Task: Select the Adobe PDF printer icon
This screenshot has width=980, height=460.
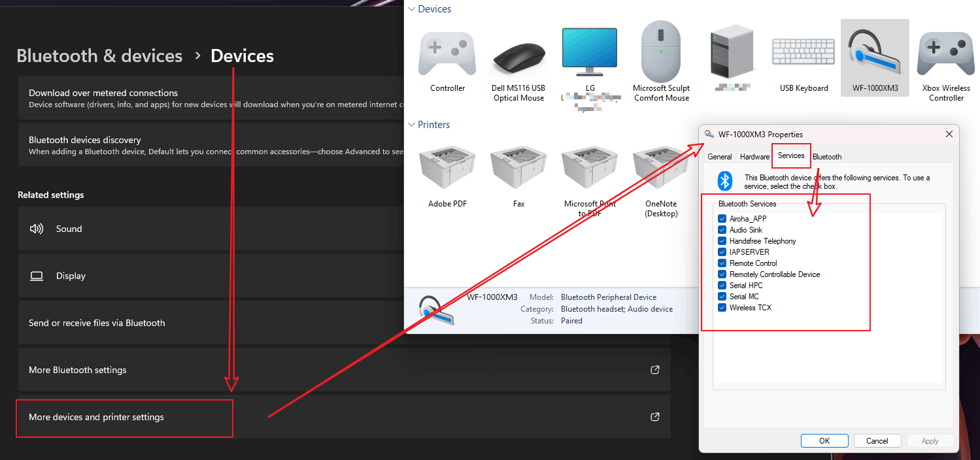Action: coord(447,167)
